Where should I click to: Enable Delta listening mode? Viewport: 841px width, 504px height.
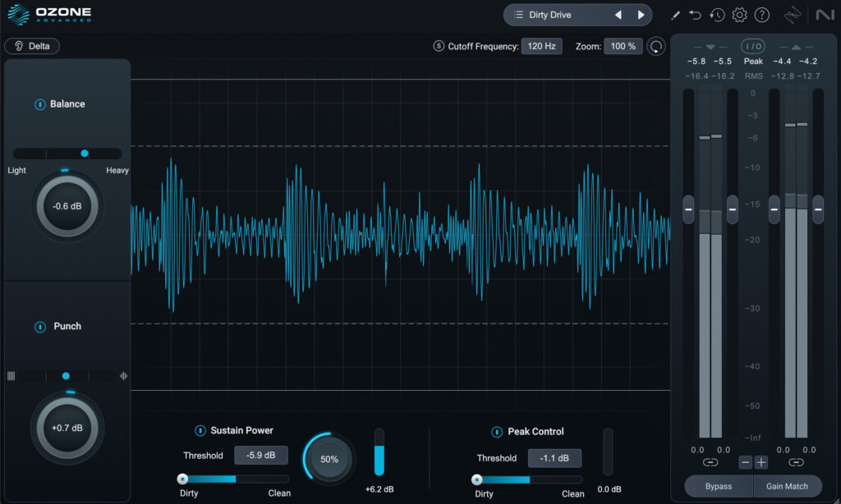click(x=32, y=46)
